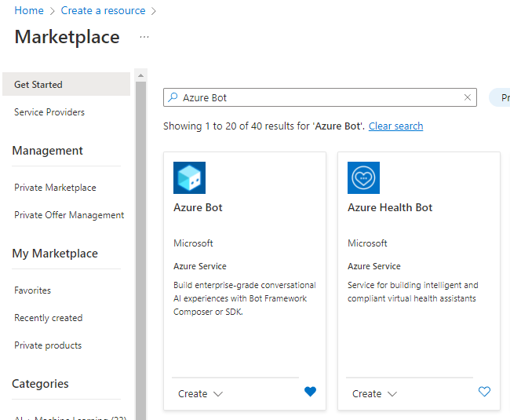Click the Clear search link
510x420 pixels.
395,126
